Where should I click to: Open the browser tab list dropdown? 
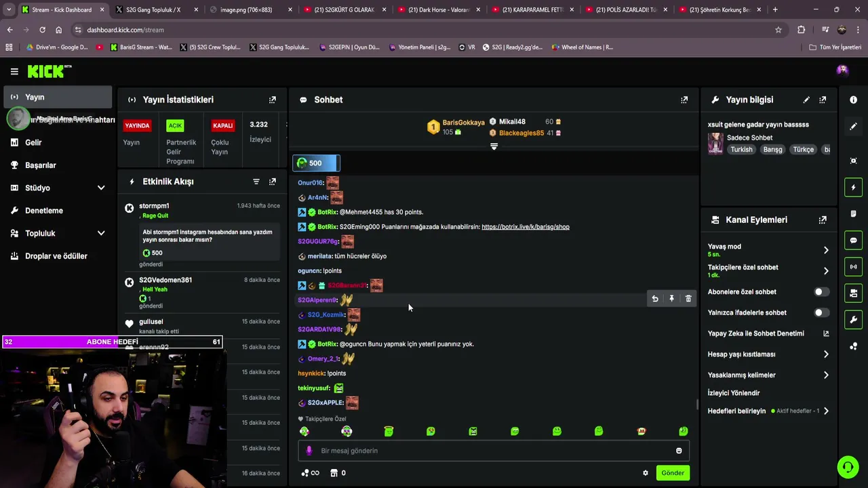coord(9,9)
